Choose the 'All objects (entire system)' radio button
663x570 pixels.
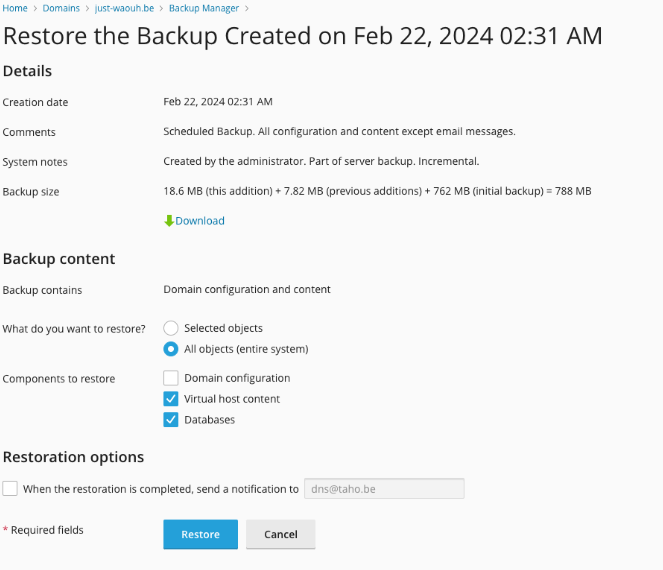point(171,349)
